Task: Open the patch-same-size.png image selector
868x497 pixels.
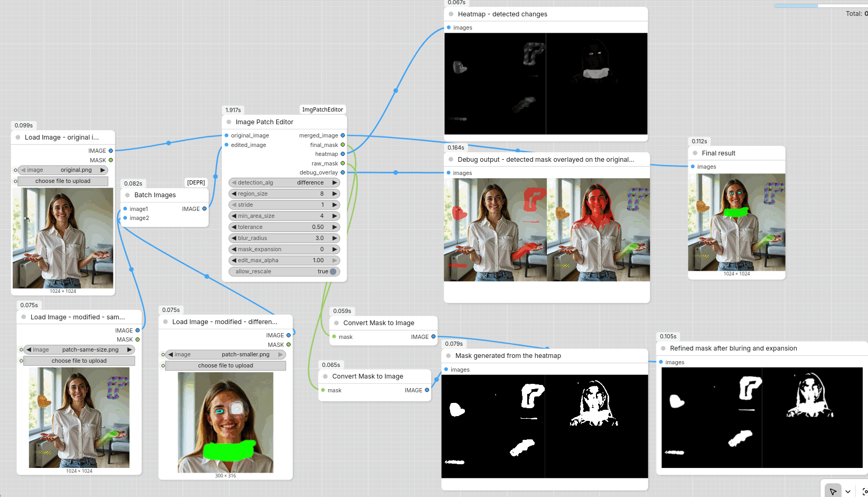Action: coord(79,350)
